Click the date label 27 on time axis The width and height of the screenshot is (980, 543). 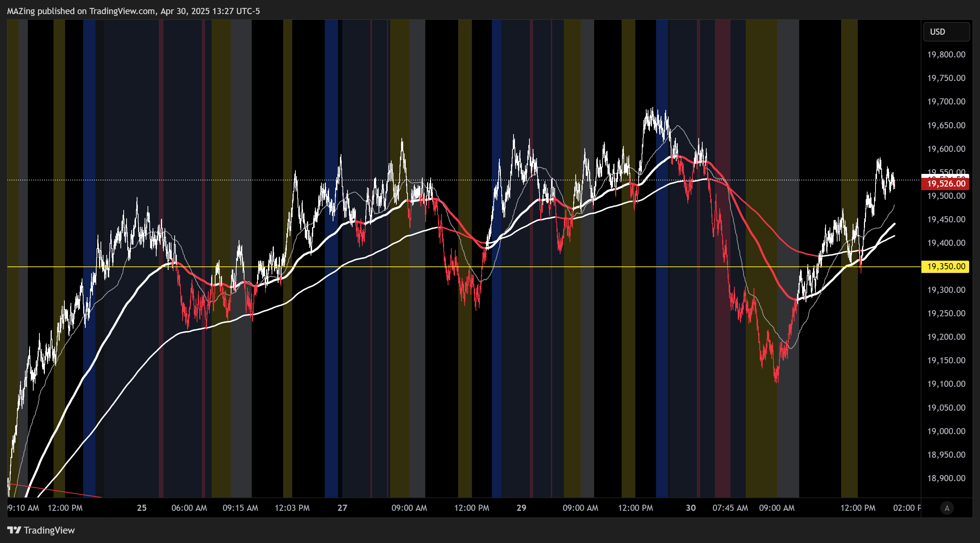pos(342,508)
